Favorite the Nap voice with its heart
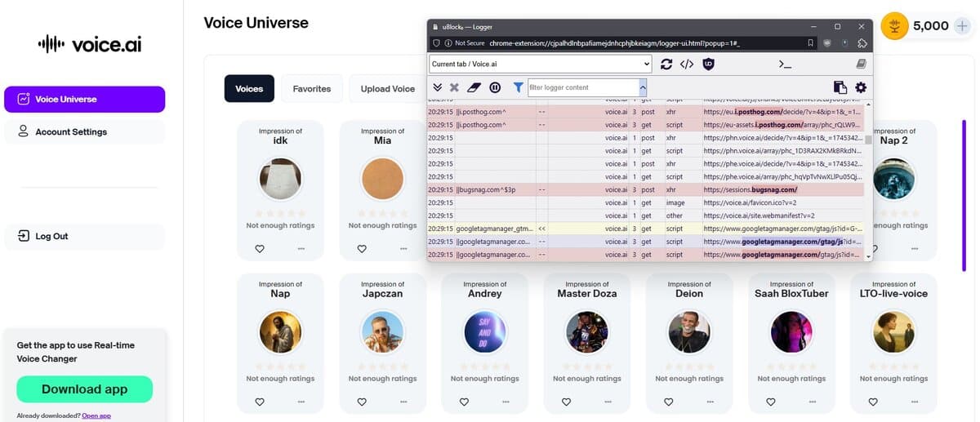This screenshot has height=422, width=980. [260, 402]
